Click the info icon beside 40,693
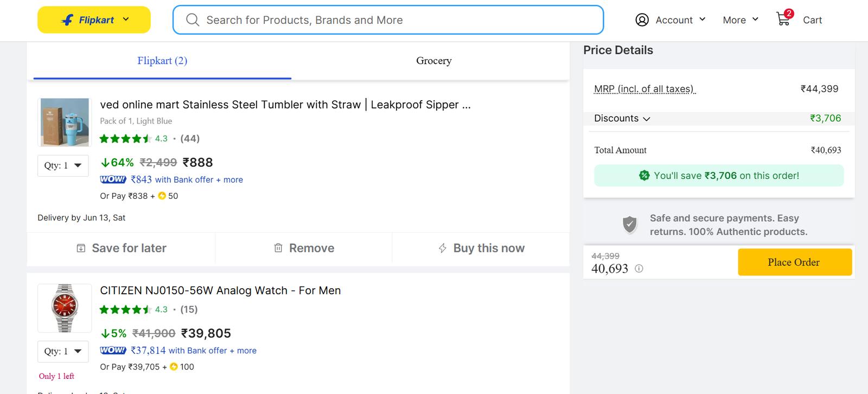868x394 pixels. tap(639, 268)
